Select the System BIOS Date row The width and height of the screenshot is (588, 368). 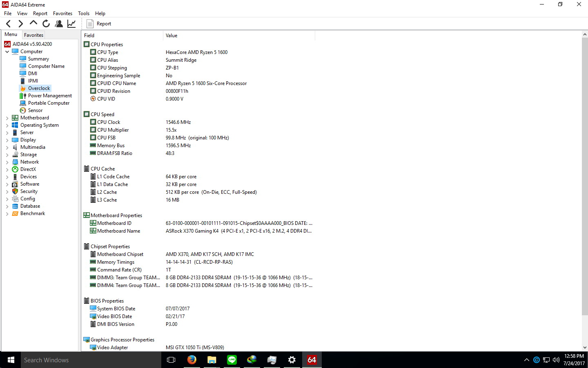pos(198,309)
